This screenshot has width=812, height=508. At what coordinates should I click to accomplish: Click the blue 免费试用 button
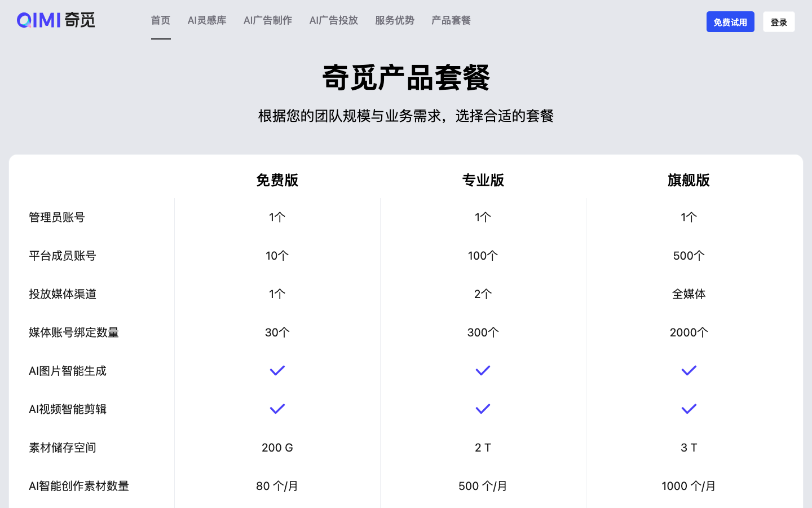(x=730, y=21)
